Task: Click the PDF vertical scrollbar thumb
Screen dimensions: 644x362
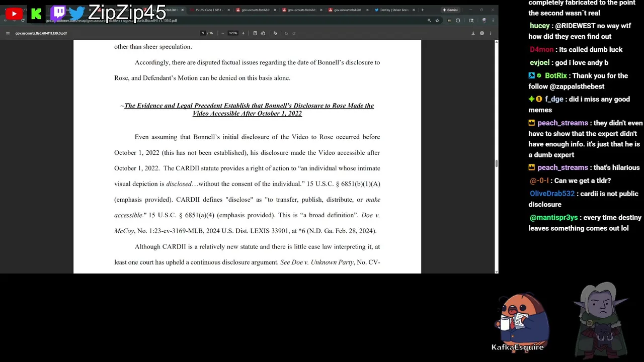Action: (496, 163)
